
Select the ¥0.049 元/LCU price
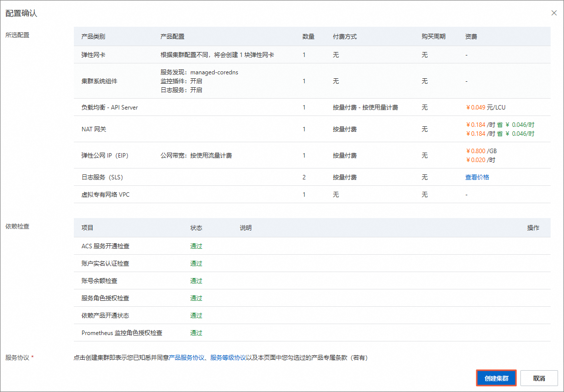[x=486, y=107]
